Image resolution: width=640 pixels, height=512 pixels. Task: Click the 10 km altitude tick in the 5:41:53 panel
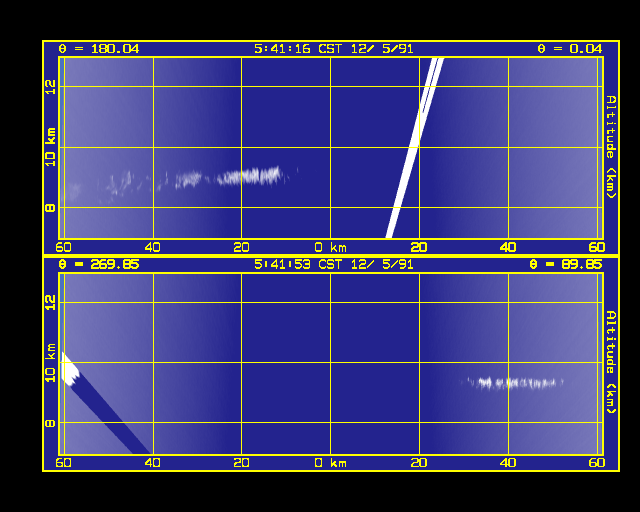(x=50, y=363)
